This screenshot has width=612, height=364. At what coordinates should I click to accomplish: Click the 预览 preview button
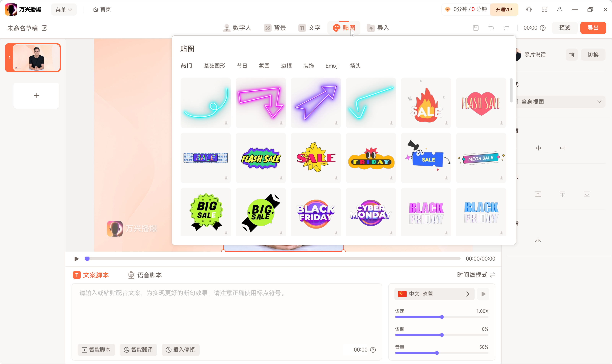pyautogui.click(x=564, y=28)
